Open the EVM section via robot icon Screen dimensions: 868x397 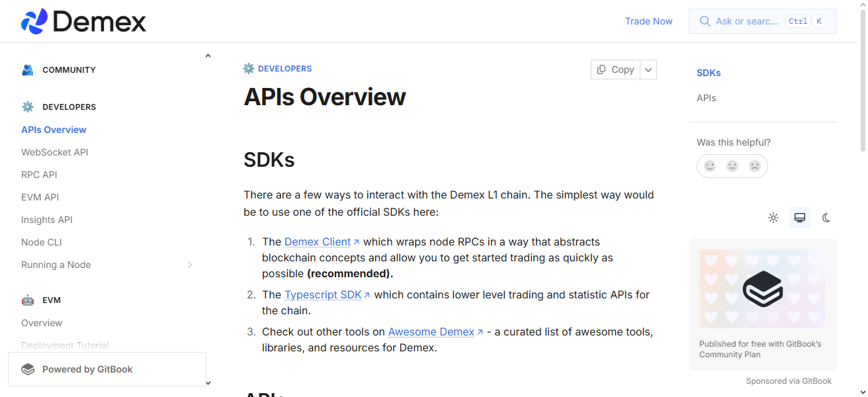(27, 300)
